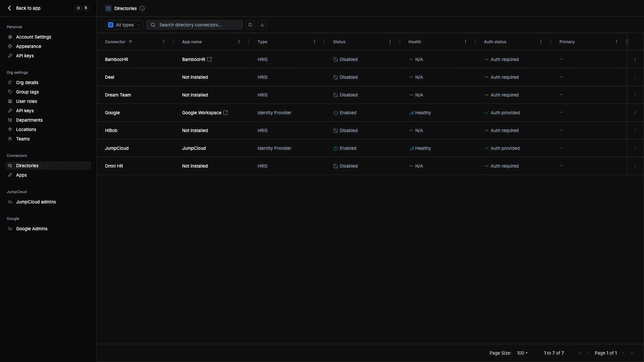This screenshot has height=362, width=644.
Task: Open row actions menu for Deel
Action: coord(635,77)
